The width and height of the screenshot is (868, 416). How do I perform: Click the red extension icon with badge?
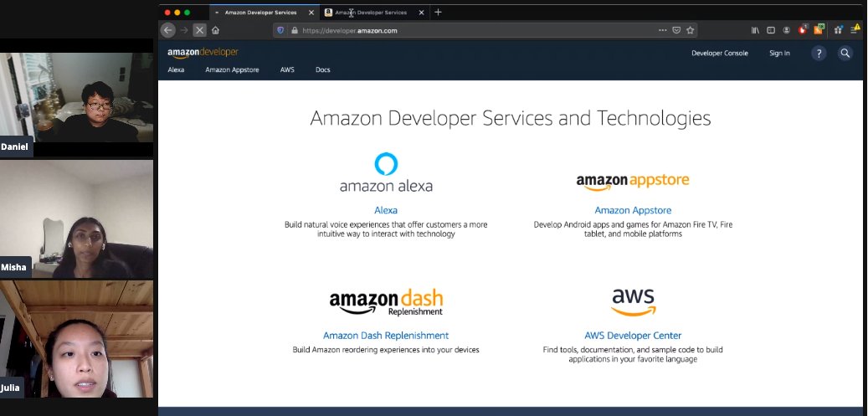(803, 30)
